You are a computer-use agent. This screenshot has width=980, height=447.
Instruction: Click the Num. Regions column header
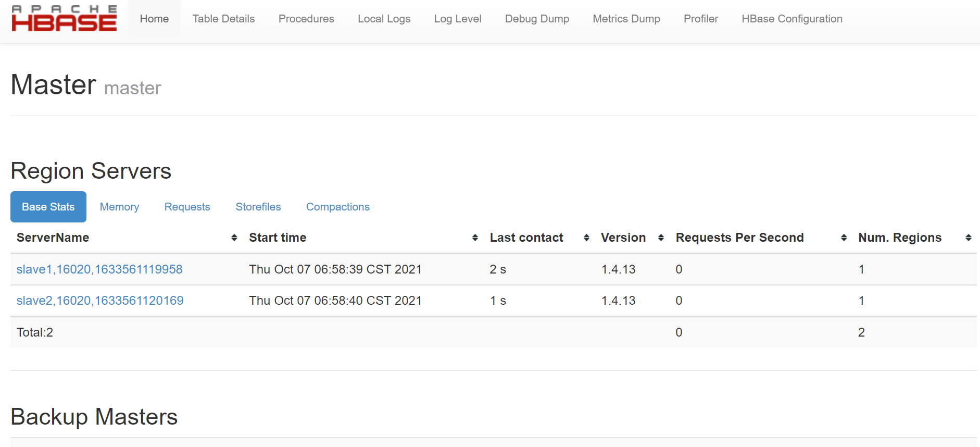tap(900, 238)
